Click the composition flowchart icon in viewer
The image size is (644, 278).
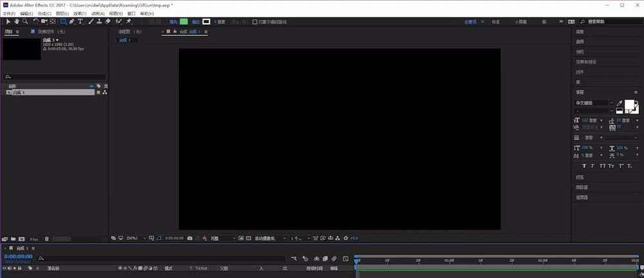tap(337, 238)
